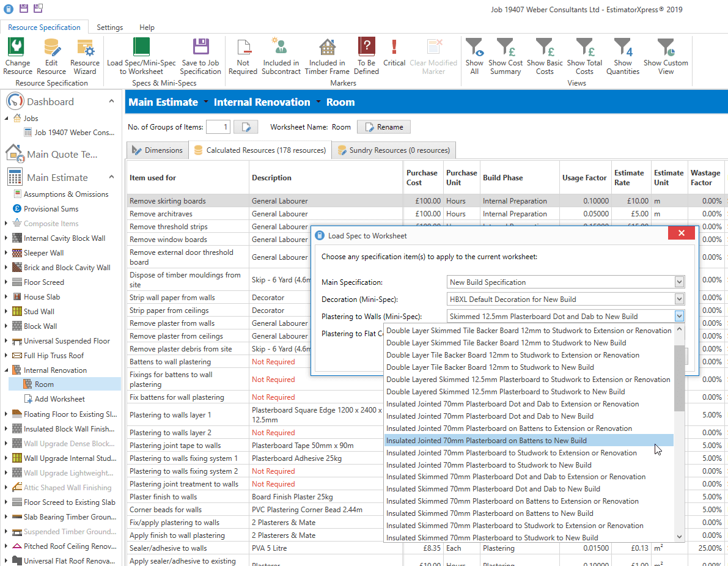The width and height of the screenshot is (728, 566).
Task: Click Load Spec/Mini-Spec to Worksheet
Action: pos(141,57)
